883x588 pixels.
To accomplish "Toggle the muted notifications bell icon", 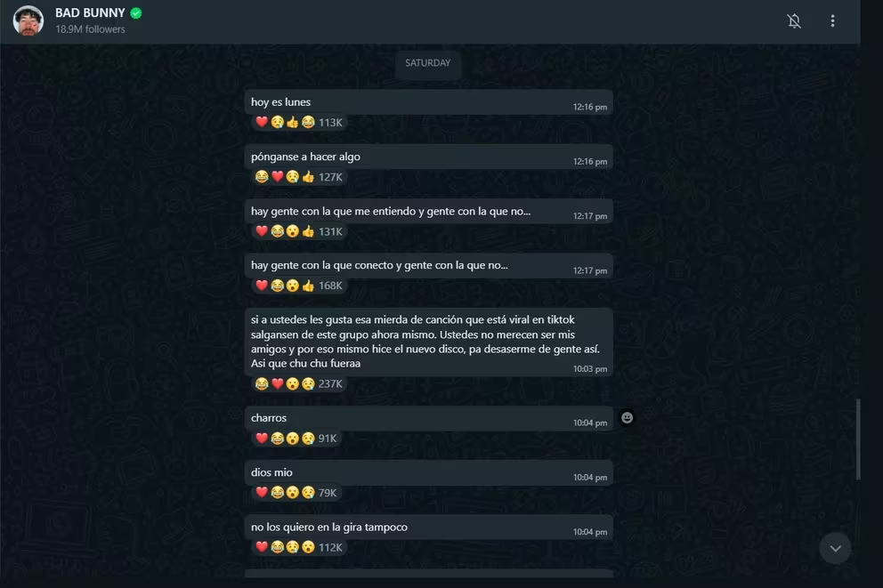I will (x=794, y=21).
